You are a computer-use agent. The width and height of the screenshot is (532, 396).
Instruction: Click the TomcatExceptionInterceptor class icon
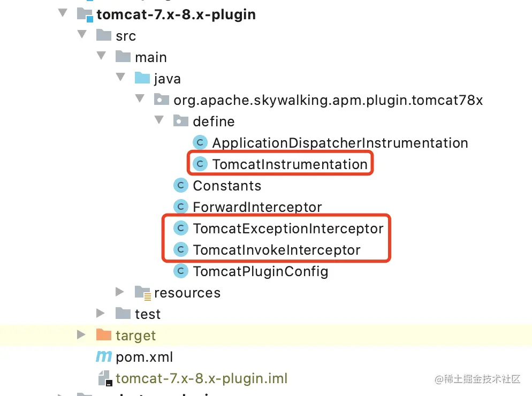click(x=181, y=228)
